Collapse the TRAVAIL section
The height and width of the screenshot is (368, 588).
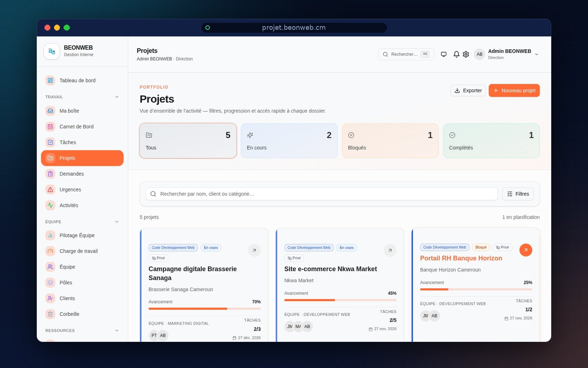click(x=117, y=97)
